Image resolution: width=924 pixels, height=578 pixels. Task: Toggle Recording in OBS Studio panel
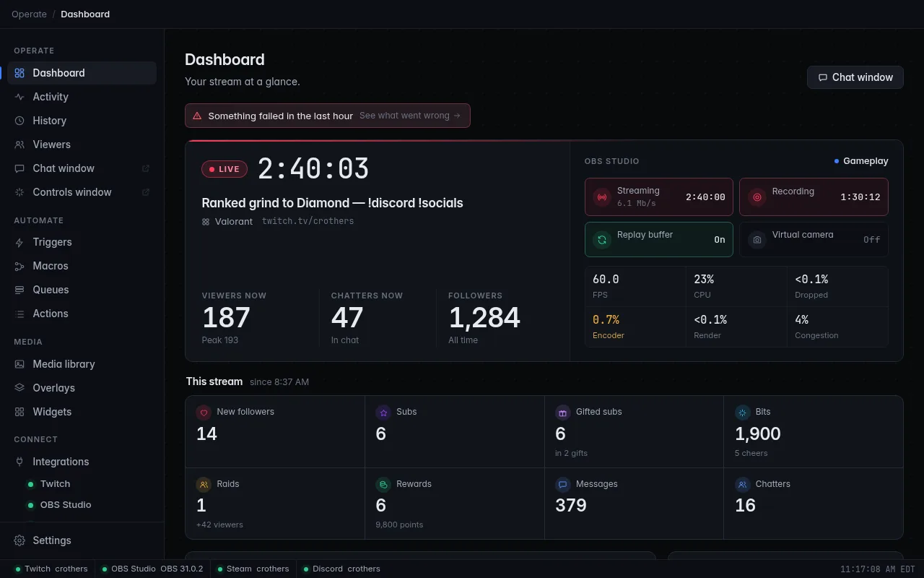pyautogui.click(x=814, y=197)
